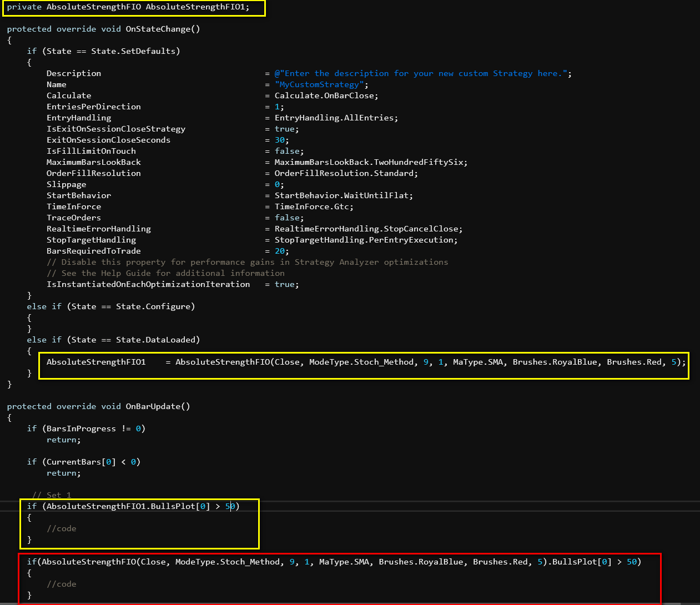Click the IsExitOnSessionCloseStrategy property

click(116, 129)
